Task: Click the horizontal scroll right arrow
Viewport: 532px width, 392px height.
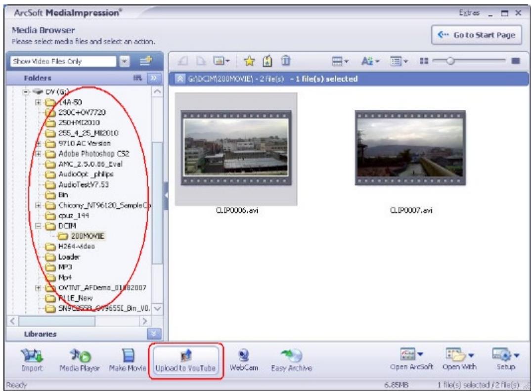Action: point(145,321)
